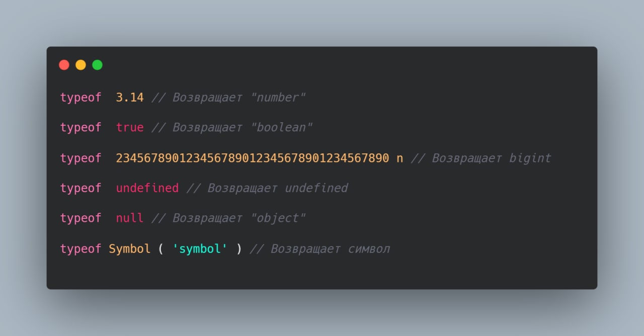Click the true boolean literal
The image size is (644, 336).
[x=130, y=128]
